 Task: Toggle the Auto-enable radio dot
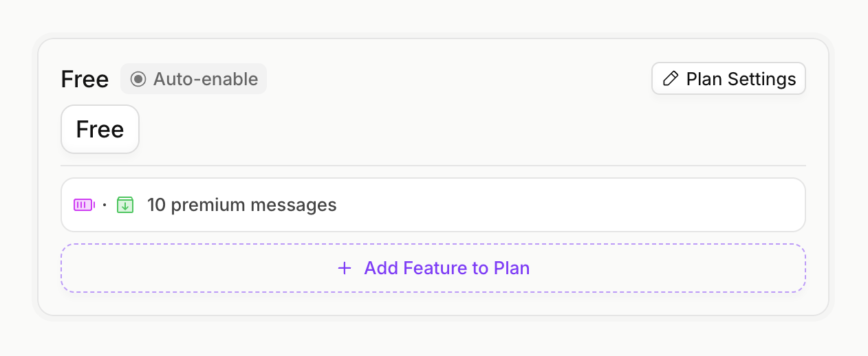pos(138,79)
